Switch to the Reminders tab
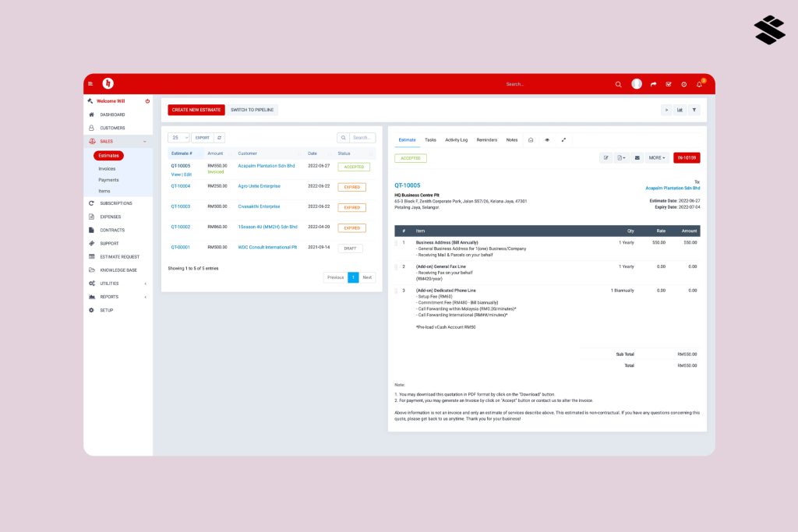798x532 pixels. (x=486, y=140)
